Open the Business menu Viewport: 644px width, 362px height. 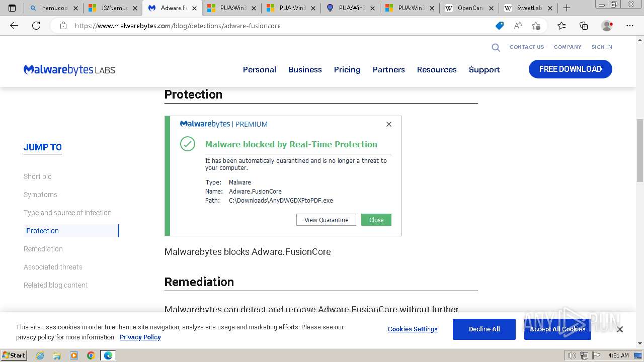(305, 70)
